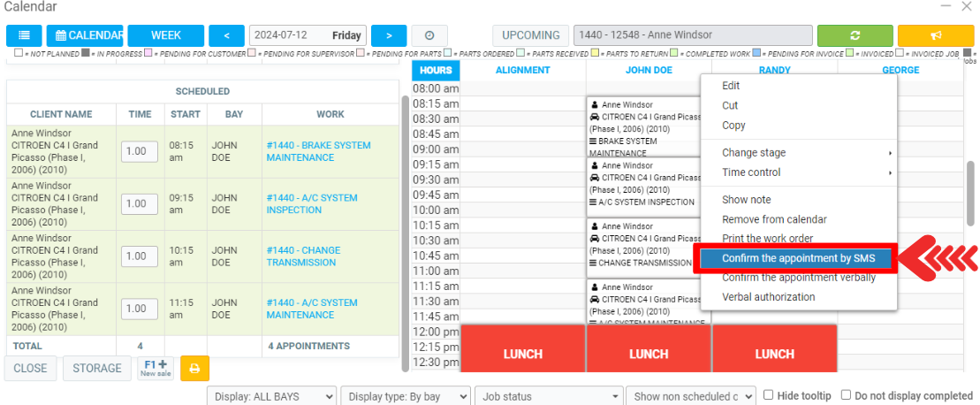This screenshot has width=980, height=405.
Task: Choose Remove from calendar in context menu
Action: pos(774,219)
